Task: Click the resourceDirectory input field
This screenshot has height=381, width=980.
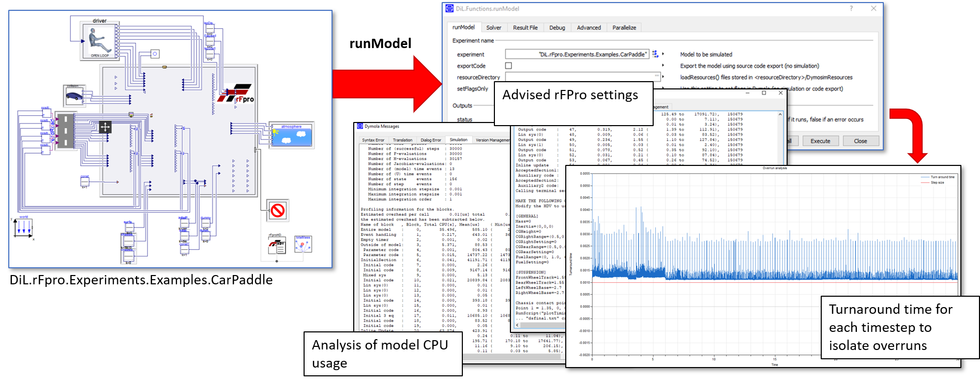Action: tap(583, 77)
